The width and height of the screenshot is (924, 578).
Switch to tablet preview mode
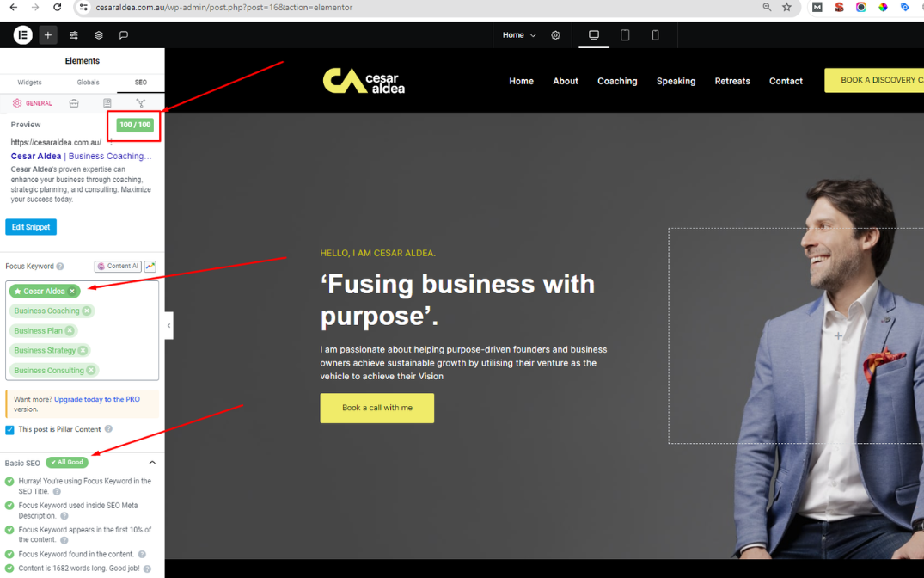(625, 35)
